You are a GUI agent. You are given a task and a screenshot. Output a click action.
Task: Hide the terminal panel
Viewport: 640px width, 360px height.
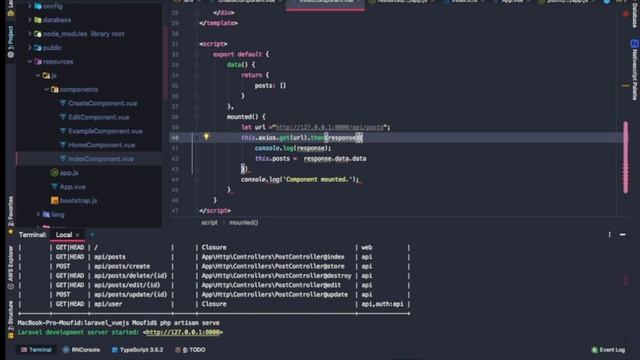pyautogui.click(x=622, y=235)
